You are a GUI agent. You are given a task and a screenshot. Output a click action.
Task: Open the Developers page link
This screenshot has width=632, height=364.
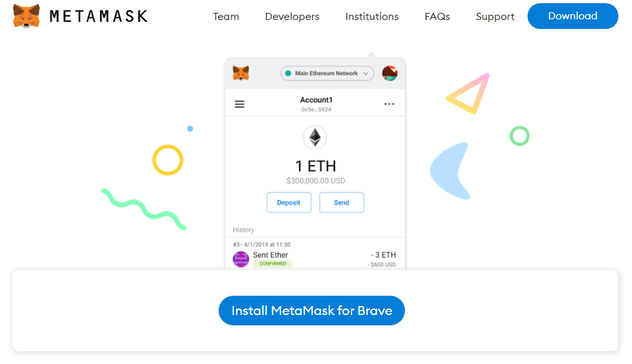coord(292,17)
